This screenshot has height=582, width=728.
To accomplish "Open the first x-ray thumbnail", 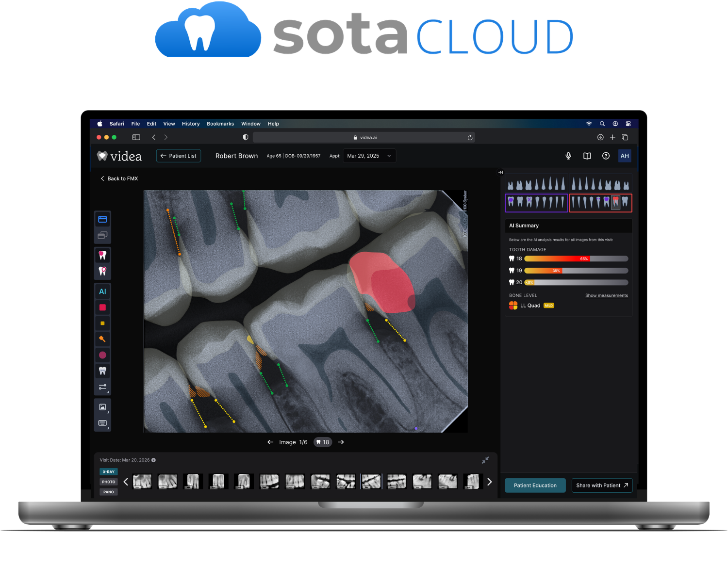I will click(142, 481).
